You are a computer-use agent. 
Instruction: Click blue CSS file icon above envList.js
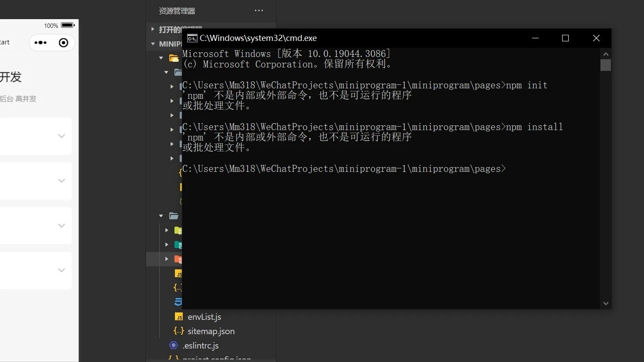coord(178,302)
